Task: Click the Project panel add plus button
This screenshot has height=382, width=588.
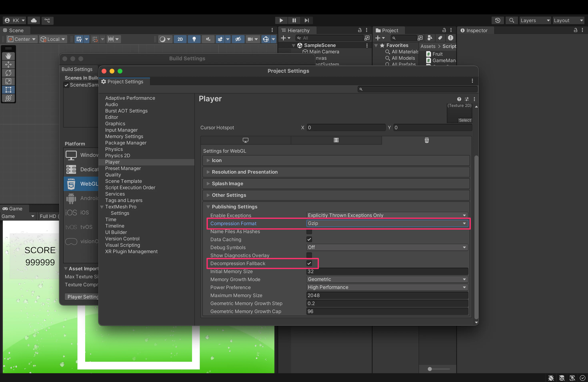Action: (x=378, y=38)
